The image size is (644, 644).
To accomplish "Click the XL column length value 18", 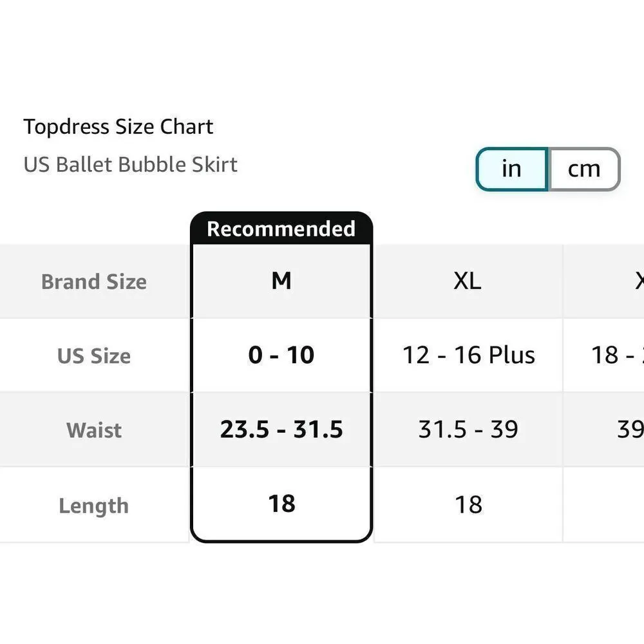I will [468, 504].
